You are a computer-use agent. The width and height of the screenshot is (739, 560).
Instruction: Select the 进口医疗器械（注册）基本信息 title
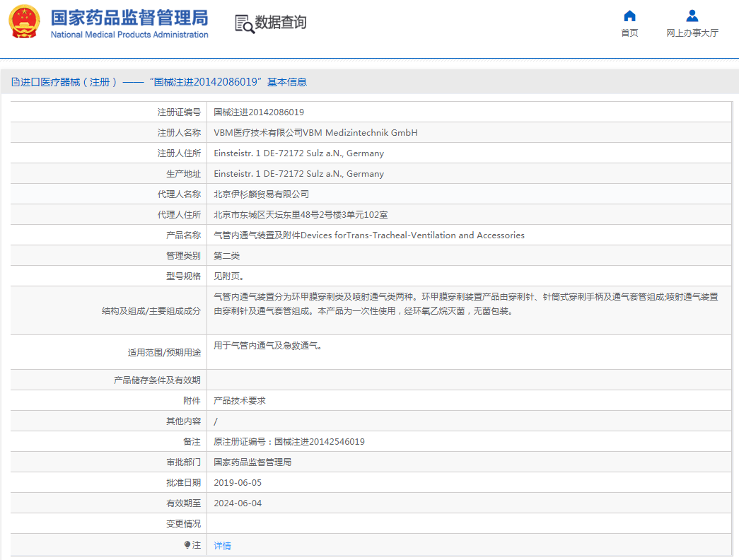pyautogui.click(x=159, y=82)
